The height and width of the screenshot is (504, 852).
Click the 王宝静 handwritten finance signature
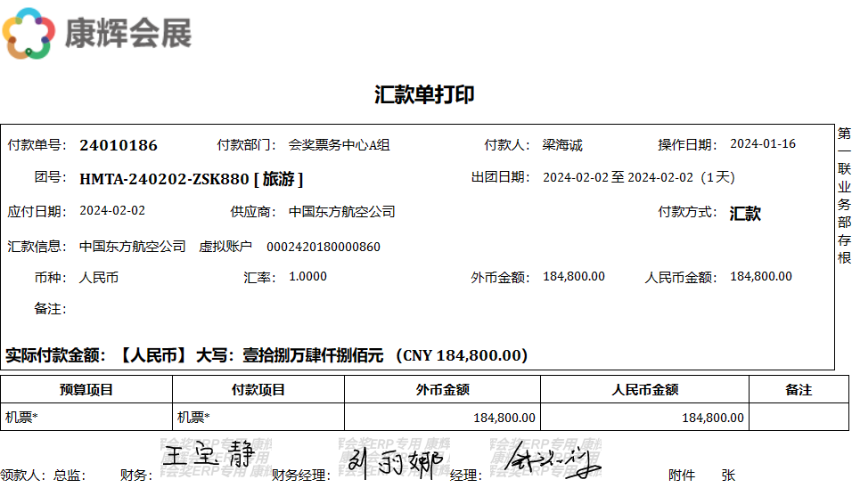(209, 457)
